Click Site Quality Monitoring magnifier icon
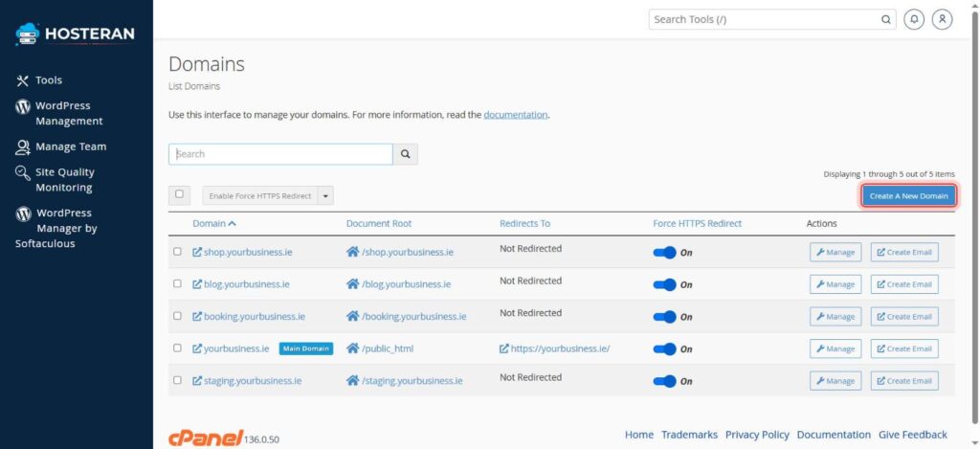 click(x=23, y=172)
